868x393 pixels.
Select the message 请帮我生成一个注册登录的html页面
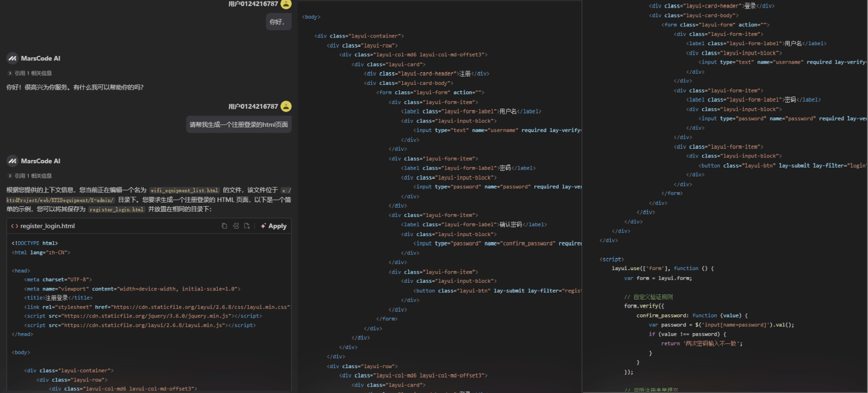(x=239, y=124)
